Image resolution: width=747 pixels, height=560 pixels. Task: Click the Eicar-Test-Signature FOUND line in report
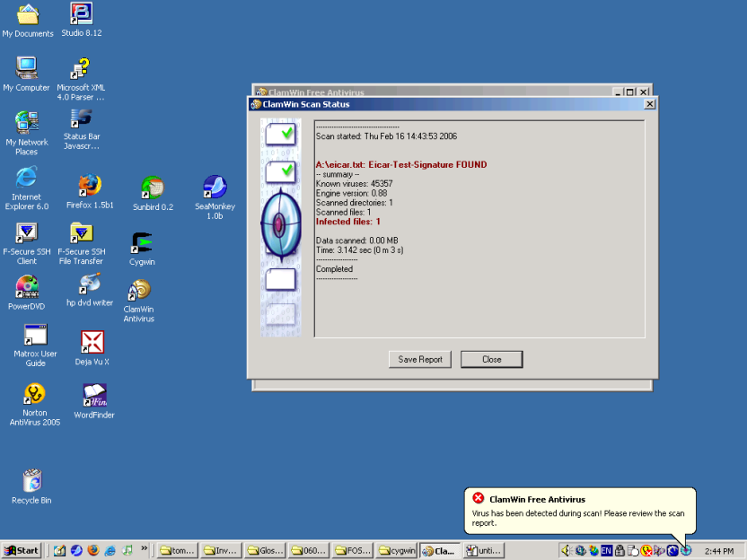coord(401,165)
